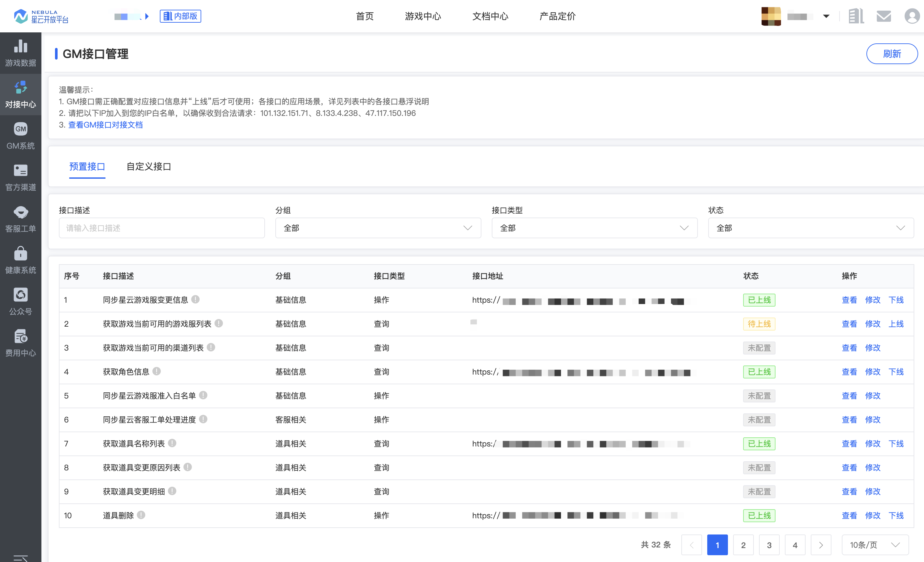The height and width of the screenshot is (562, 924).
Task: Click 上线 for row 2 interface
Action: [x=896, y=324]
